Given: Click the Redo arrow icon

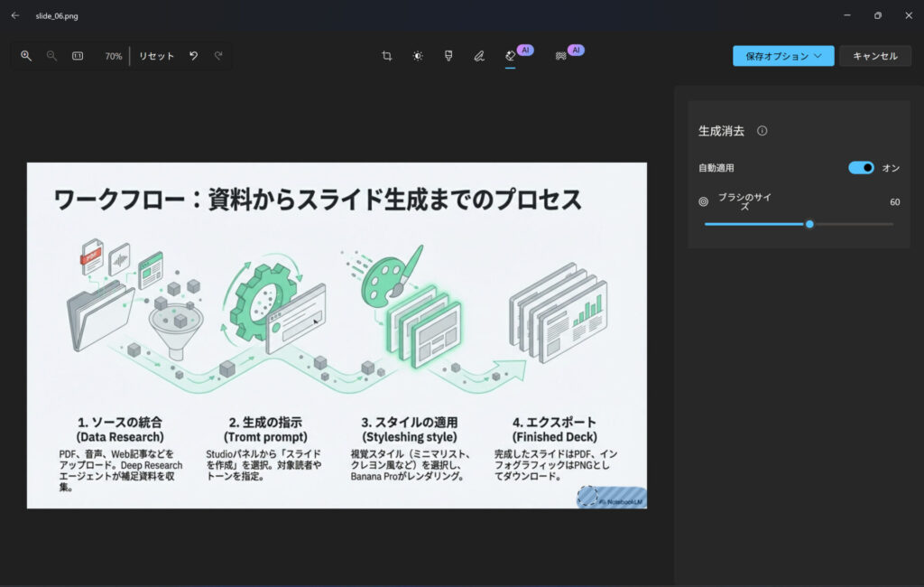Looking at the screenshot, I should click(x=217, y=55).
